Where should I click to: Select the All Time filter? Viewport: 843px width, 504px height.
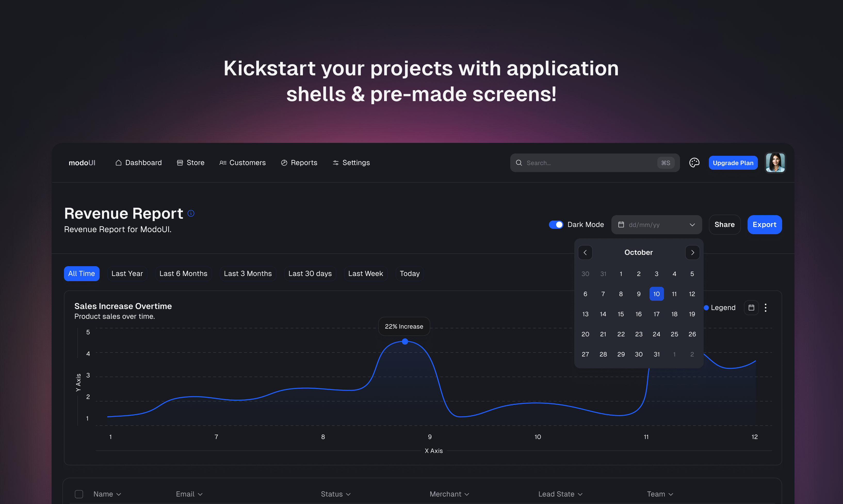pos(82,273)
